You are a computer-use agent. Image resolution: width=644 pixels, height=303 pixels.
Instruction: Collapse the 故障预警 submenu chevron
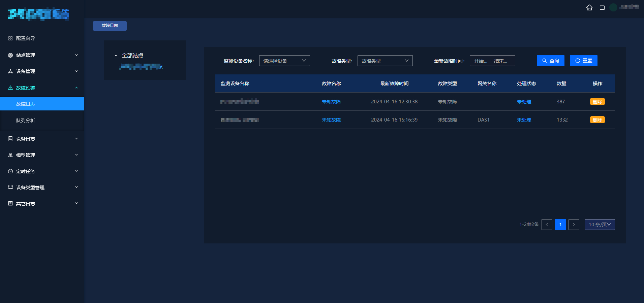[76, 88]
